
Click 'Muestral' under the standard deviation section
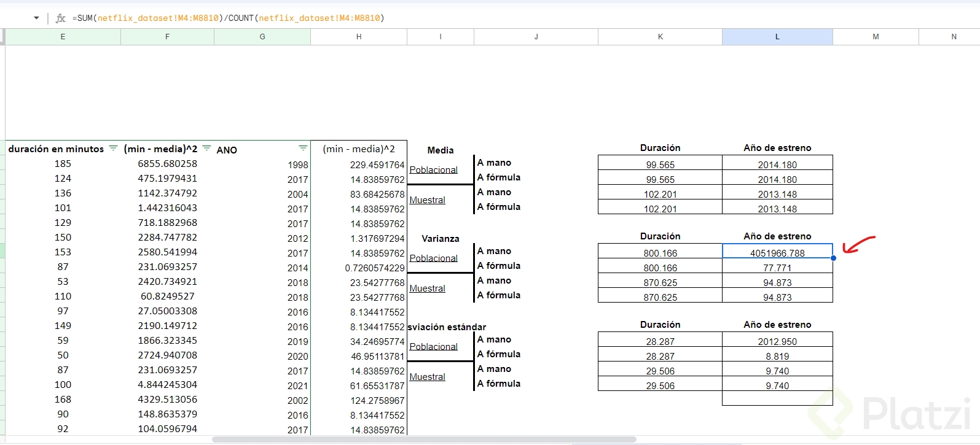pyautogui.click(x=428, y=377)
